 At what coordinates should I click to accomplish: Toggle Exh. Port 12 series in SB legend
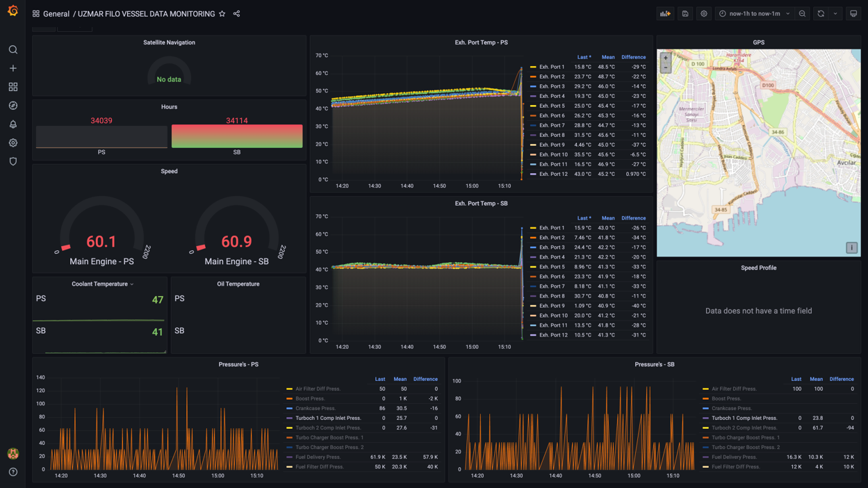point(553,335)
